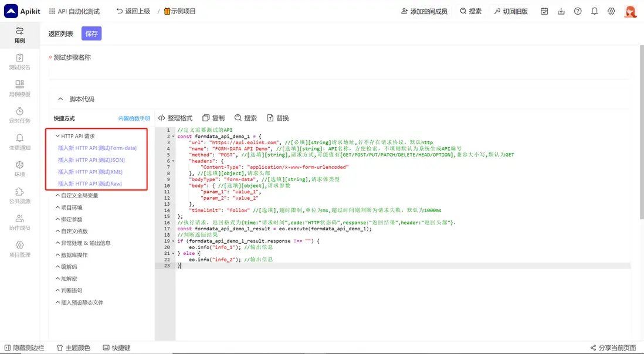The image size is (644, 354).
Task: Open the help question mark icon
Action: tap(578, 11)
